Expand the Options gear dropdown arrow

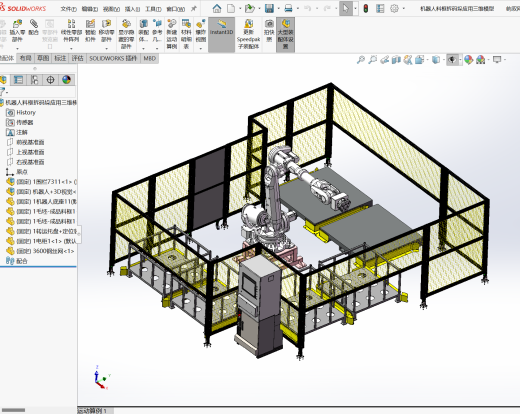(404, 9)
